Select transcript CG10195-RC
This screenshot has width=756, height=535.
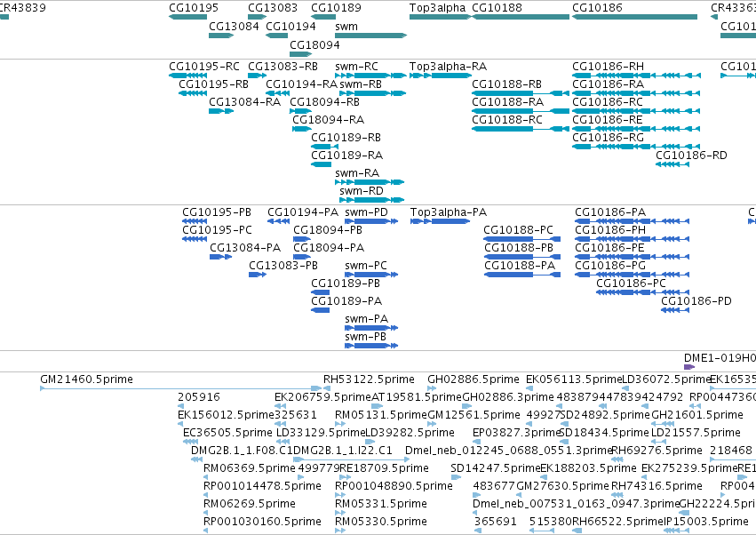click(188, 76)
